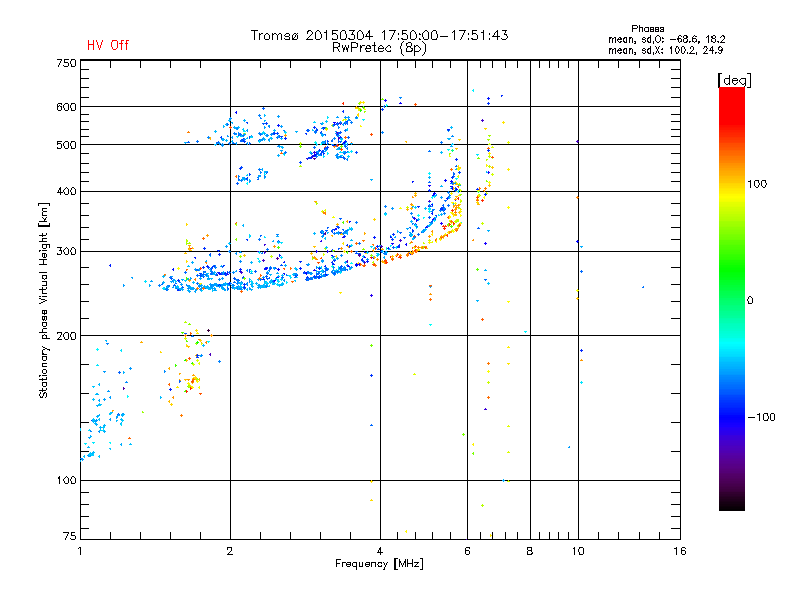This screenshot has width=800, height=600.
Task: Click the '[deg]' colorbar unit label
Action: pyautogui.click(x=734, y=80)
